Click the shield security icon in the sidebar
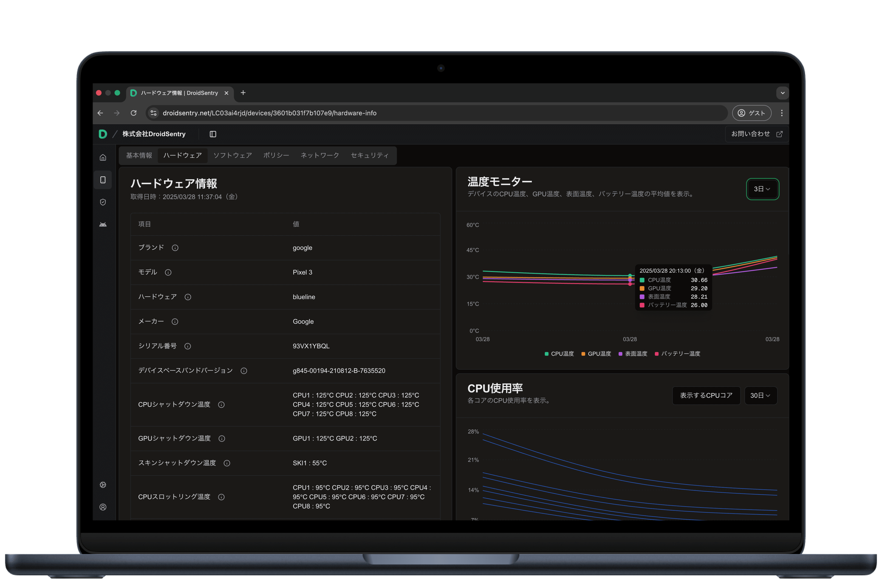 (103, 202)
